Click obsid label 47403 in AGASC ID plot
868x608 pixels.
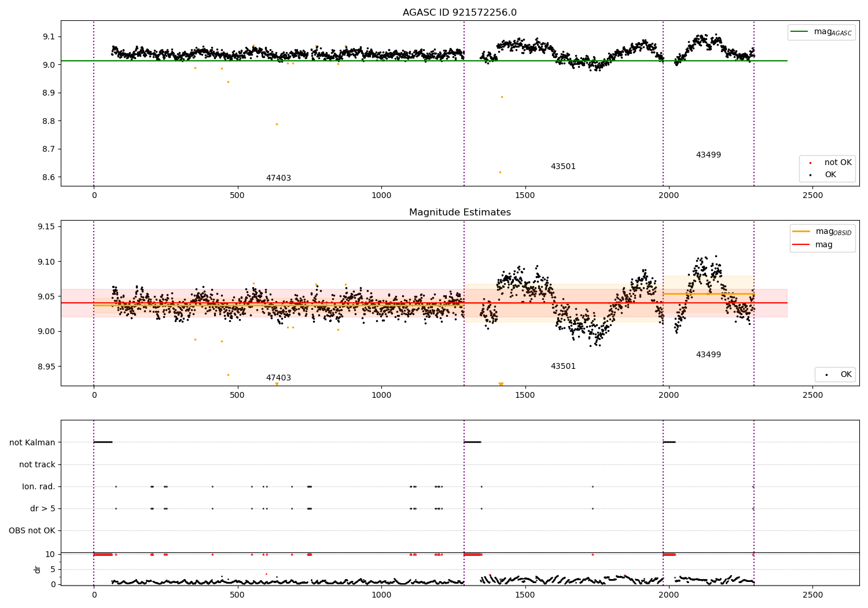278,178
